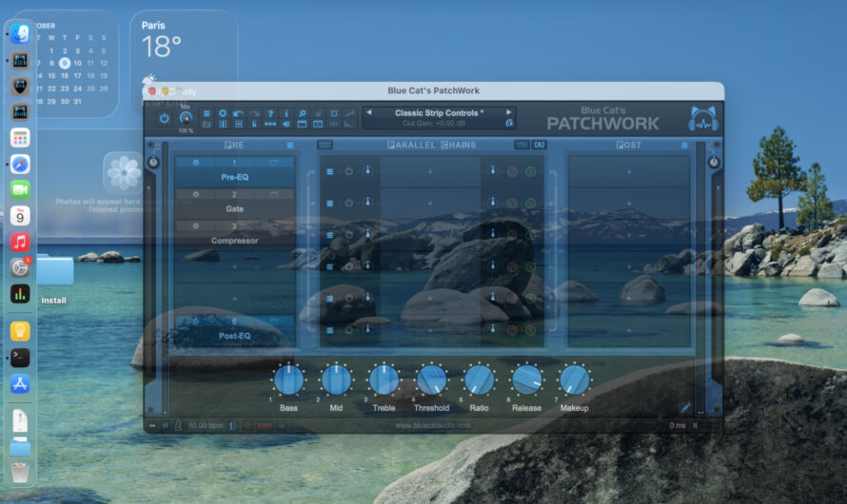847x504 pixels.
Task: Open the Classic Strip Controls preset list
Action: pyautogui.click(x=439, y=112)
